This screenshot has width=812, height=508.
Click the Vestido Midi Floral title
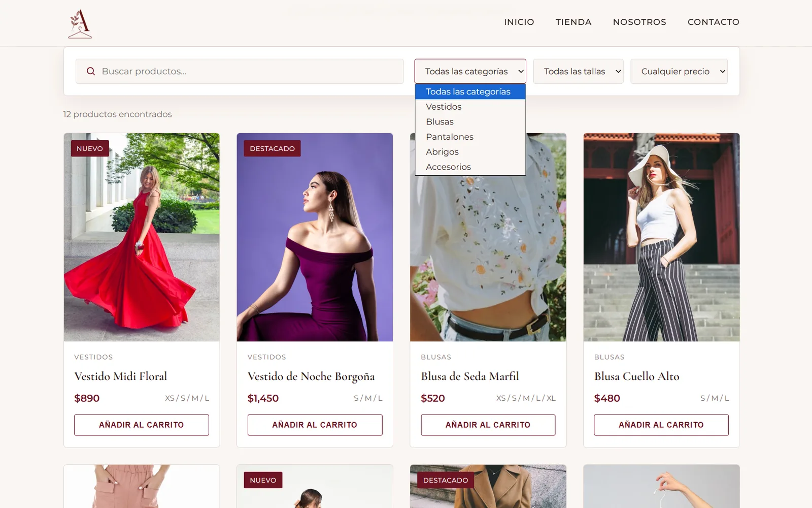point(121,376)
